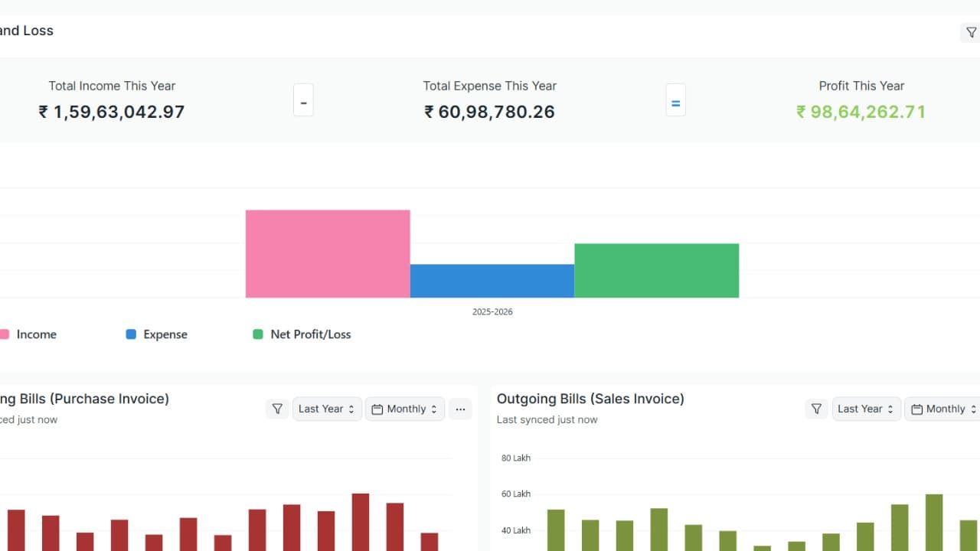Open the Last Year dropdown for Sales Invoices
The width and height of the screenshot is (980, 551).
pyautogui.click(x=866, y=409)
